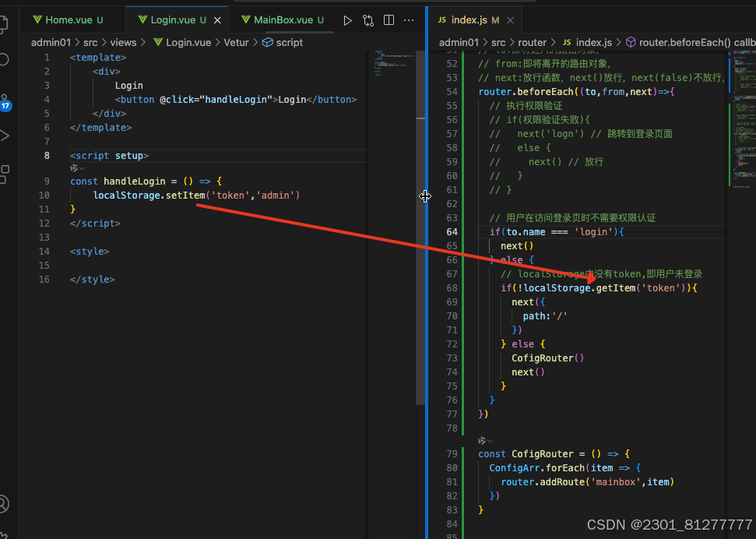Click admin01 in left breadcrumb
Viewport: 756px width, 539px height.
[x=51, y=43]
